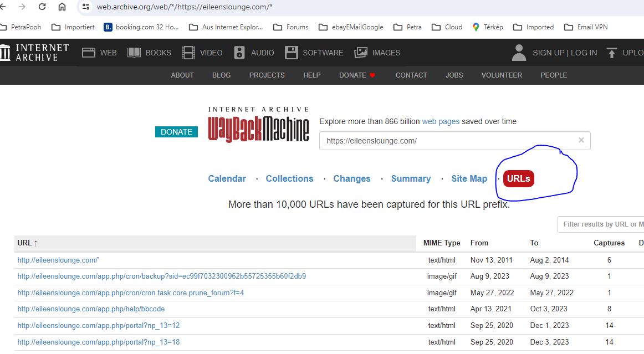
Task: Open Forums bookmark folder
Action: pos(291,27)
